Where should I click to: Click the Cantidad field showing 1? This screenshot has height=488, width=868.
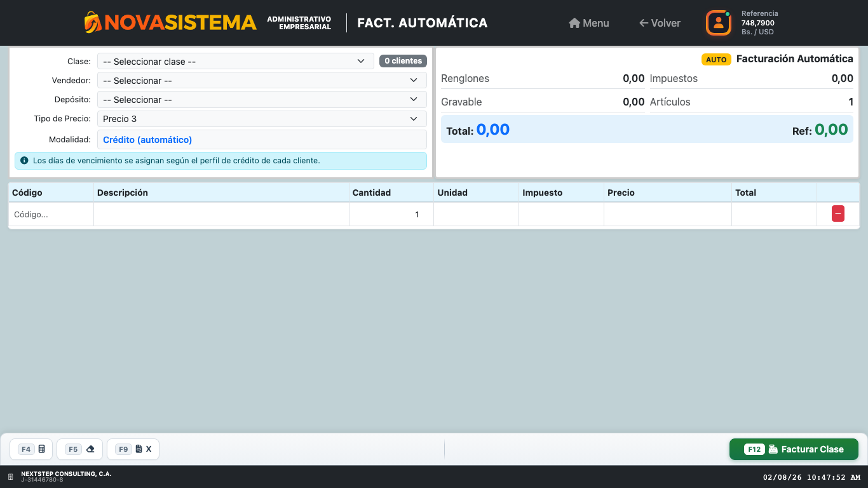click(391, 214)
